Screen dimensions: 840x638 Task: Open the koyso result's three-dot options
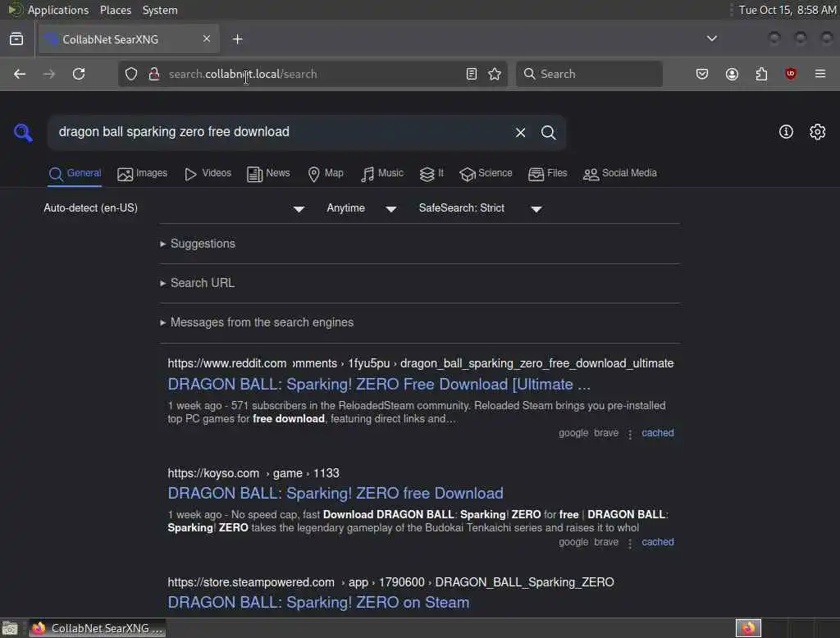(630, 543)
